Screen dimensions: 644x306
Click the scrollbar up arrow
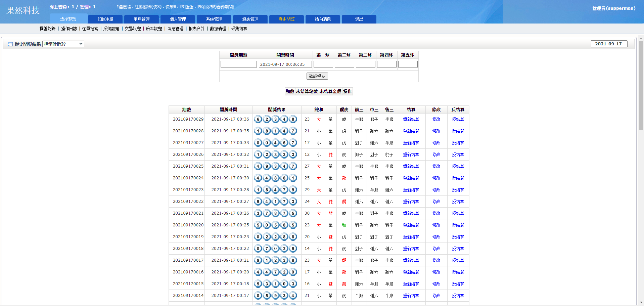click(x=641, y=38)
